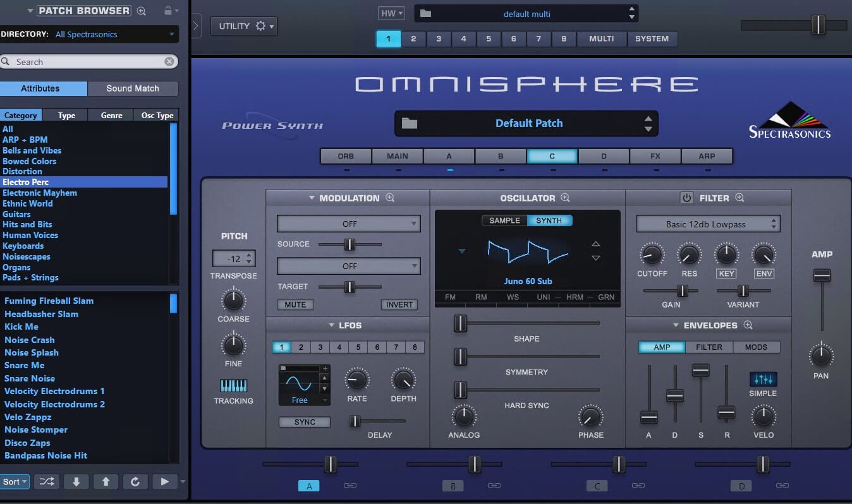852x504 pixels.
Task: Select the Noise Stomper patch
Action: 36,429
